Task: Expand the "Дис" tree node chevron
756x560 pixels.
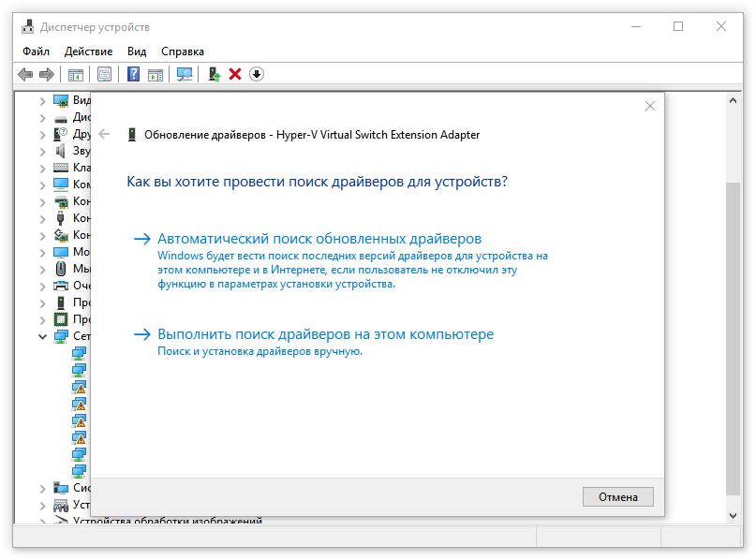Action: [42, 118]
